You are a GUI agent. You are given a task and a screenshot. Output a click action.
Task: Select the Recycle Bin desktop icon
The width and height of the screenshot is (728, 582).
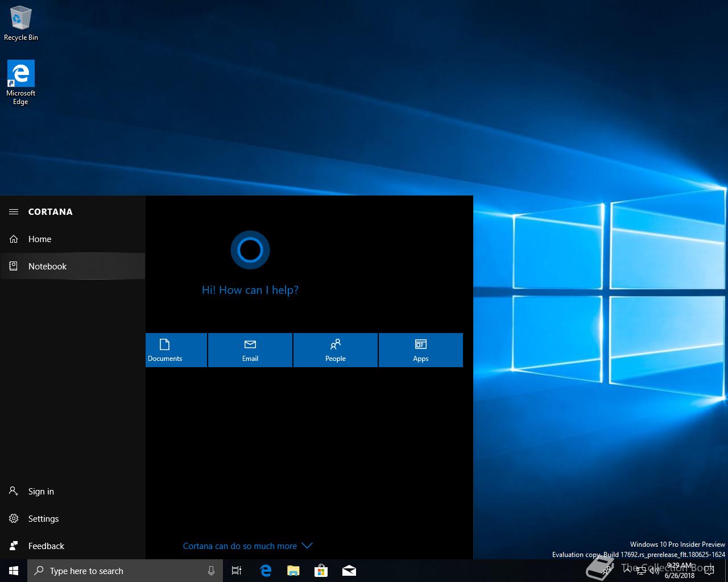(21, 23)
